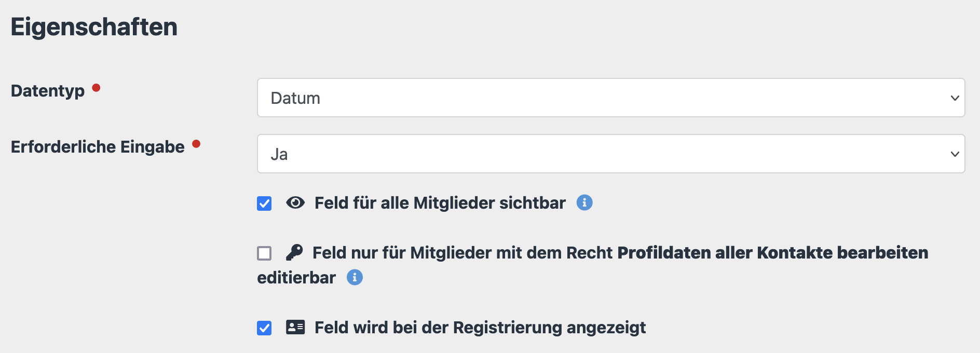Click the 'Datentyp' field label
Image resolution: width=980 pixels, height=353 pixels.
[48, 91]
